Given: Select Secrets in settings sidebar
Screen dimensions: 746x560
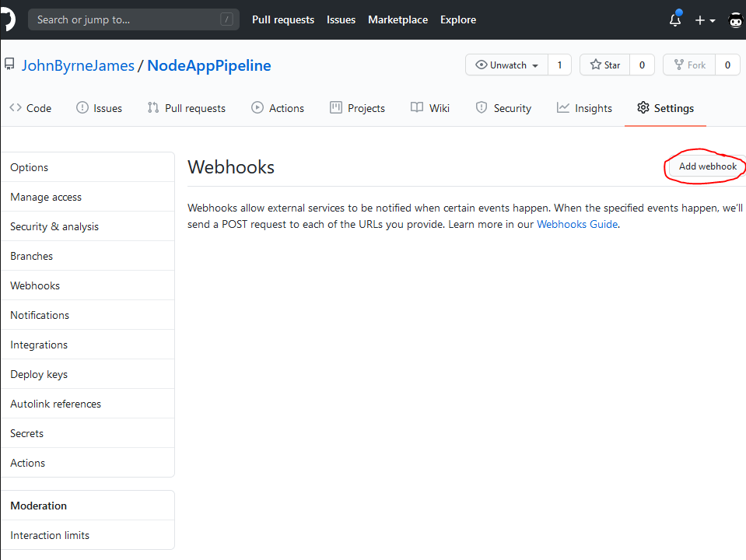Looking at the screenshot, I should tap(88, 433).
